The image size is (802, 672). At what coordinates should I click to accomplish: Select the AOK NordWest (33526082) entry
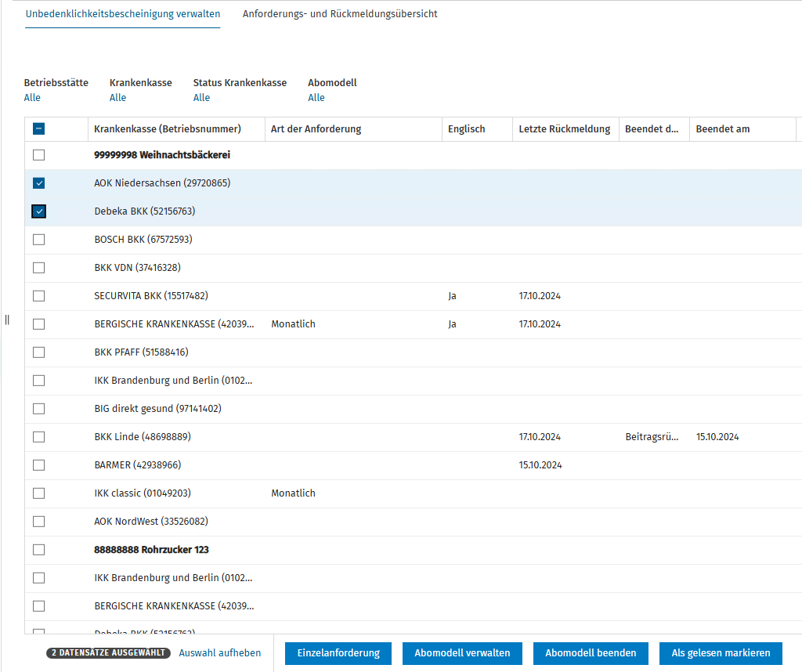(x=151, y=522)
